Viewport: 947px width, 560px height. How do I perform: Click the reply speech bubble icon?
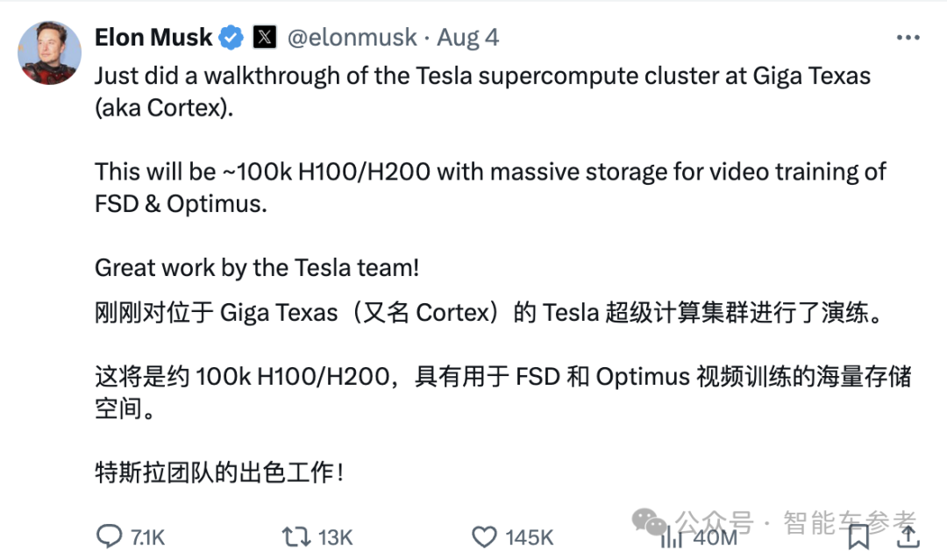coord(108,535)
